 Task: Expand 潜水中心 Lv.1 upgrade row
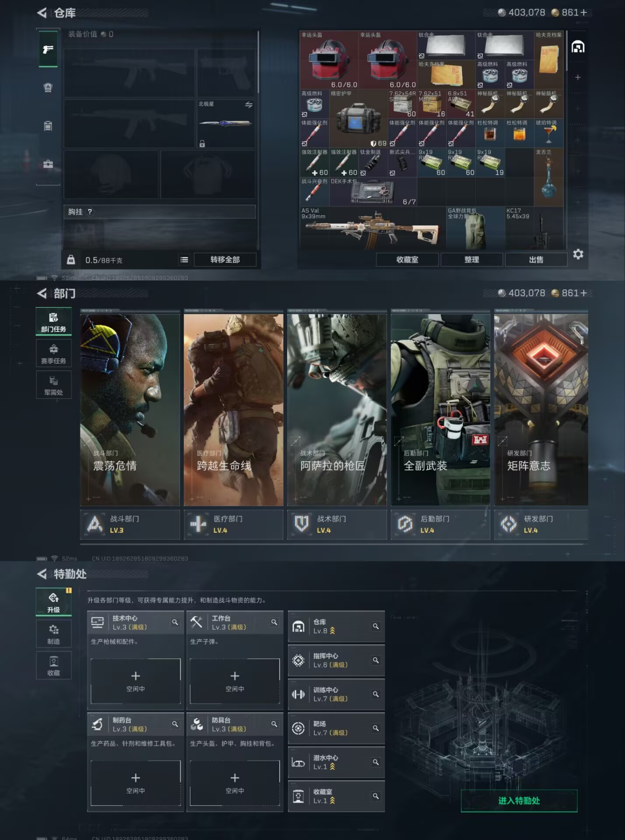point(336,762)
